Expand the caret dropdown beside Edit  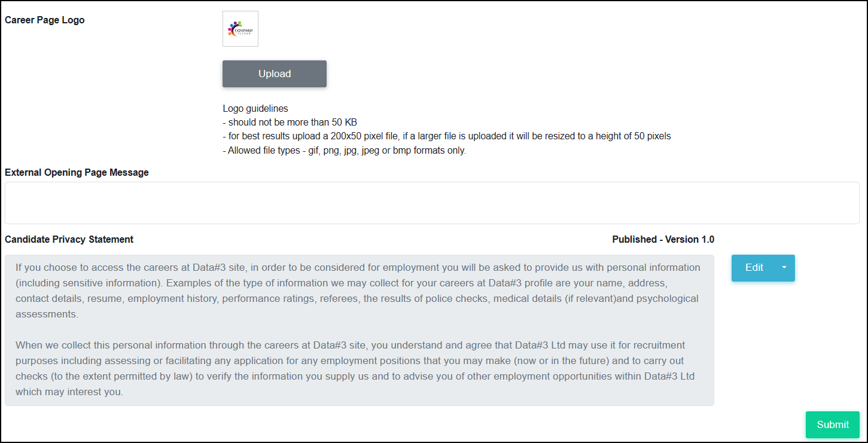(x=784, y=268)
